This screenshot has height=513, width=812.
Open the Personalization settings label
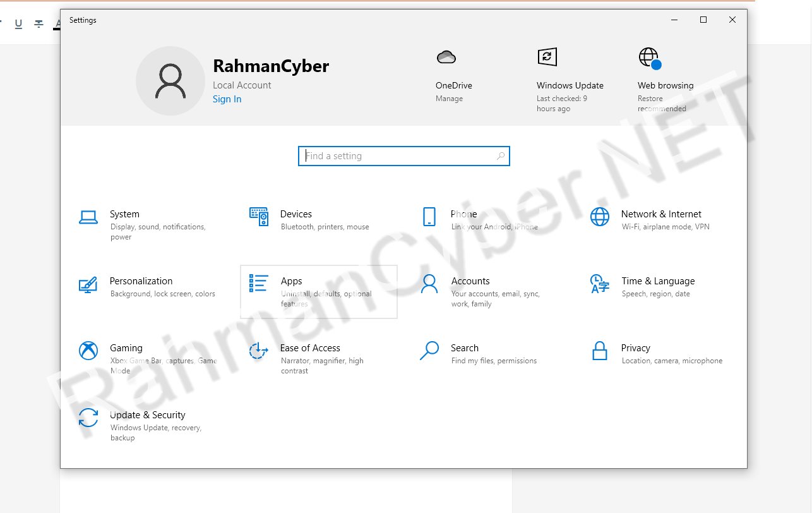point(141,281)
